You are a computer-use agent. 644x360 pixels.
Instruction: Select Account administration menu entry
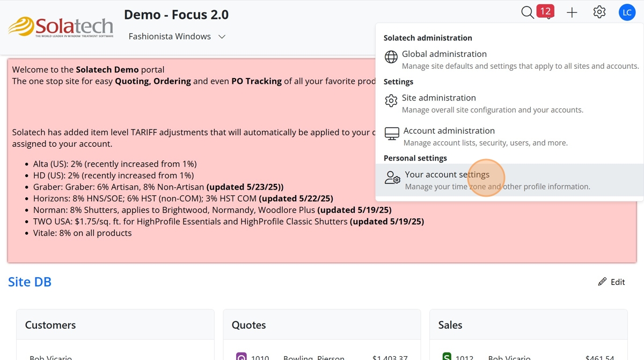509,136
